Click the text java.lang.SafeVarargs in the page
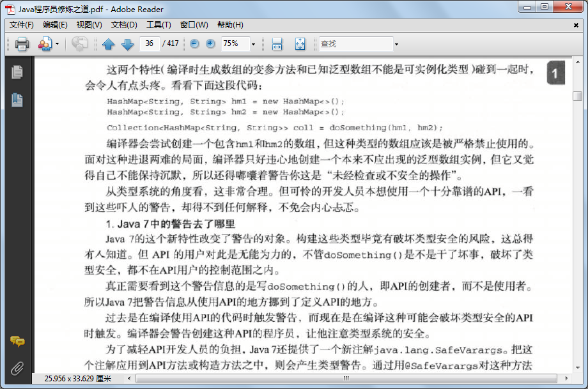 click(438, 350)
